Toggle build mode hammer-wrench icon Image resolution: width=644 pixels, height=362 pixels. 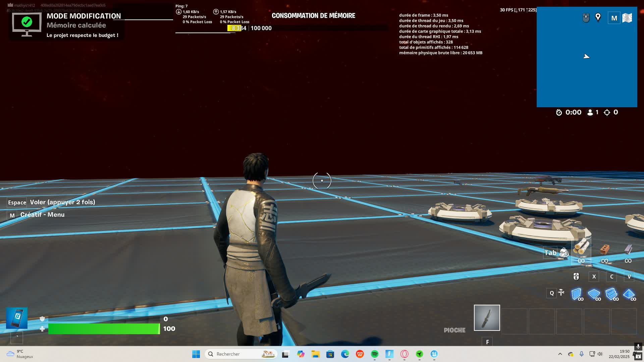pyautogui.click(x=561, y=293)
